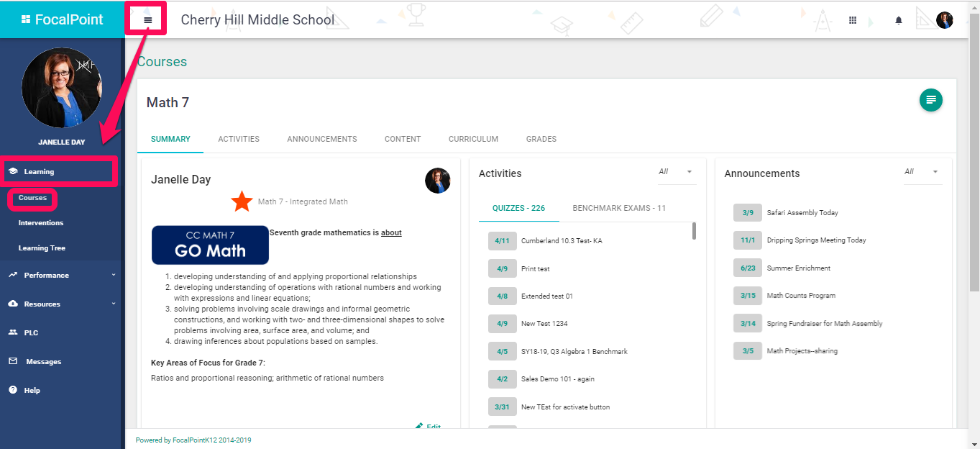
Task: Open the Curriculum tab
Action: 473,139
